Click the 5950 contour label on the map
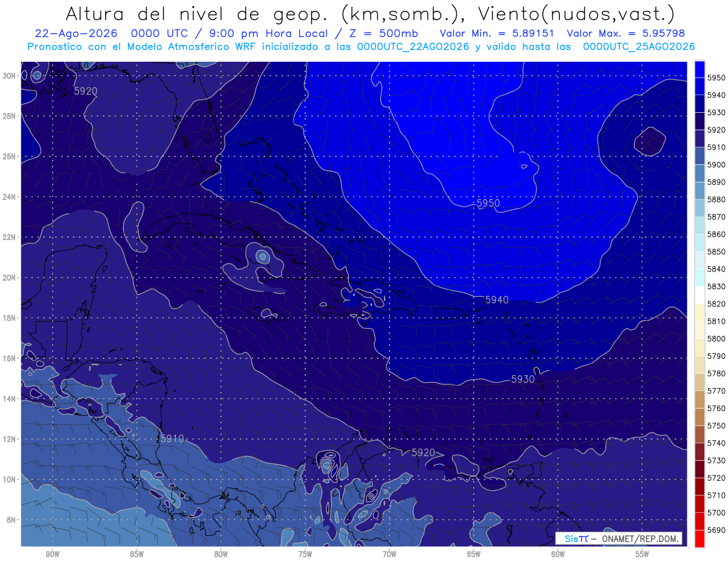 (488, 203)
